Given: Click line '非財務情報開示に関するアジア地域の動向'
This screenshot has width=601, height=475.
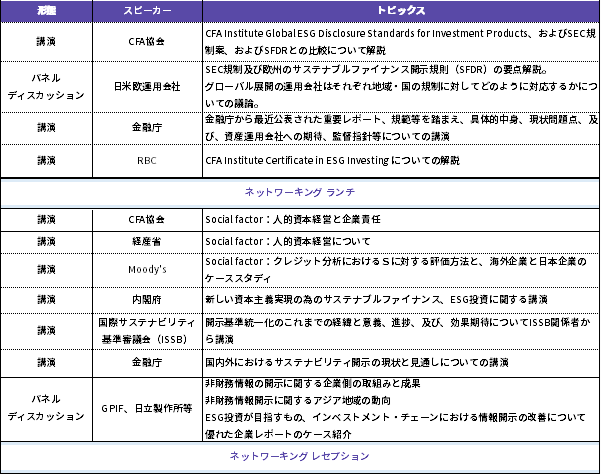Looking at the screenshot, I should tap(298, 401).
